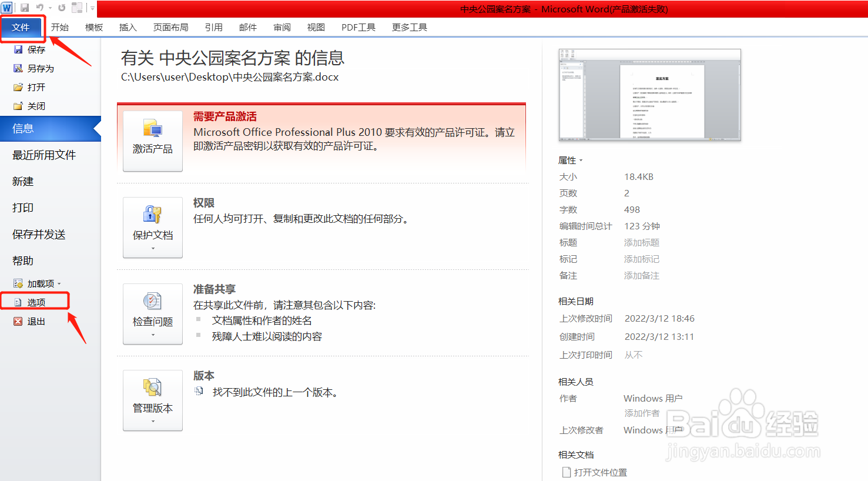Open the 检查问题 dropdown button
Viewport: 868px width, 481px height.
coord(153,314)
